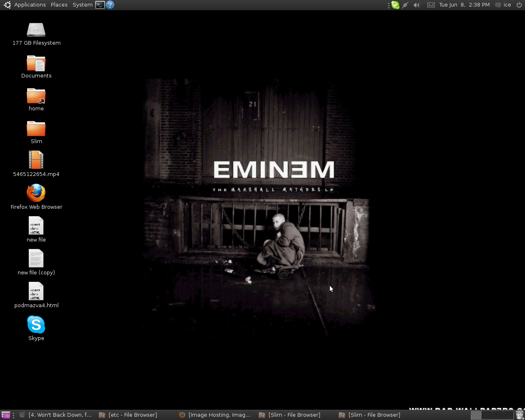525x420 pixels.
Task: Select Firefox Web Browser desktop launcher
Action: (36, 193)
